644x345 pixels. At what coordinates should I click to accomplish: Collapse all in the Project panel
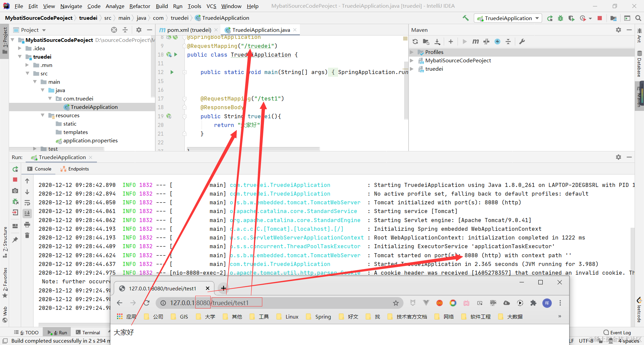coord(125,30)
